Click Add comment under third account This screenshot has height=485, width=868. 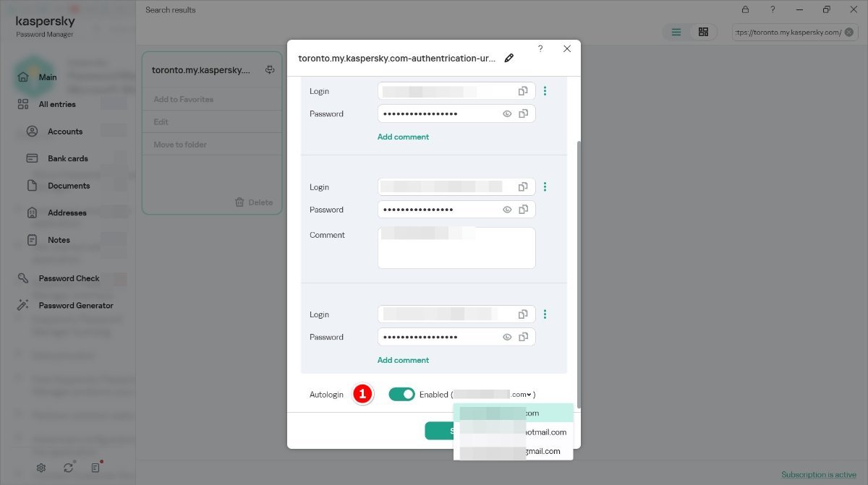(x=403, y=360)
